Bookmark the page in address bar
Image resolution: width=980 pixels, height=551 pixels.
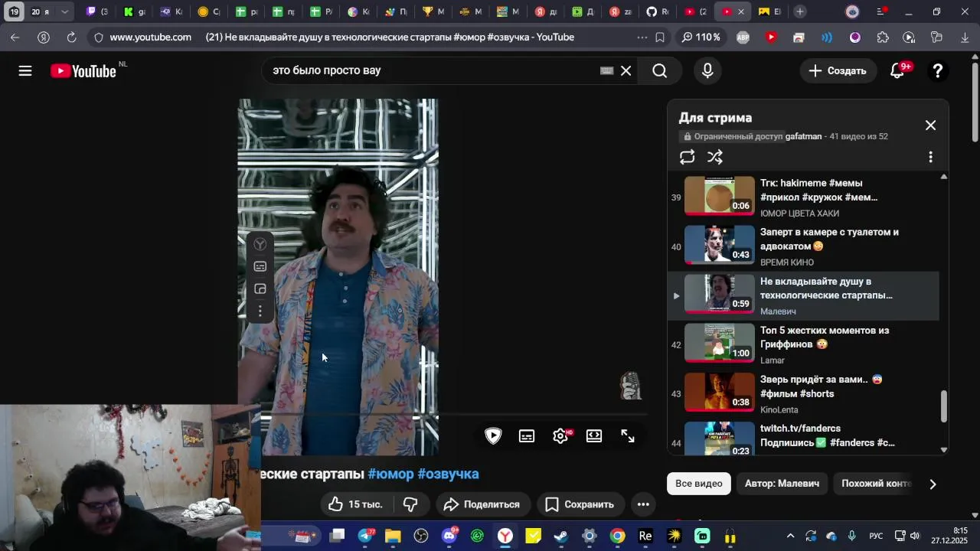(660, 37)
